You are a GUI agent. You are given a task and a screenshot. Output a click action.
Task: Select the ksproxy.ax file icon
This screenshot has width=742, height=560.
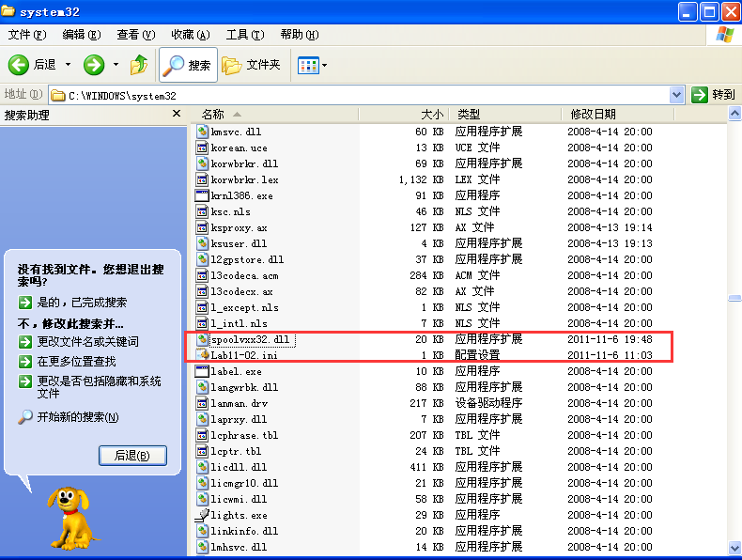coord(202,227)
